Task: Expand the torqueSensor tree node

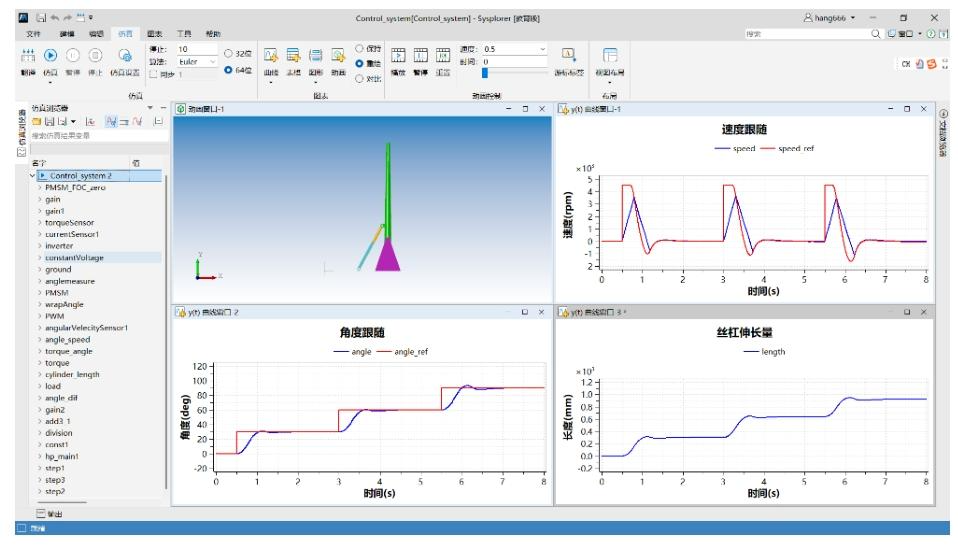Action: [40, 223]
